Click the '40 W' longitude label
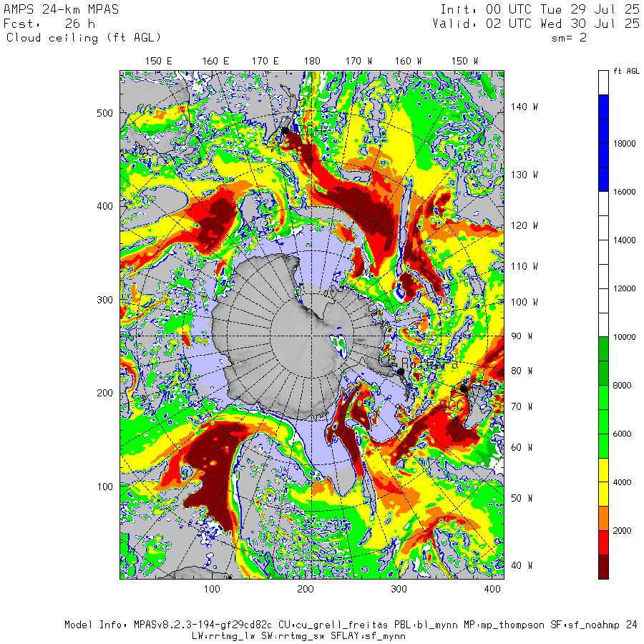Viewport: 644px width, 644px height. pos(522,565)
